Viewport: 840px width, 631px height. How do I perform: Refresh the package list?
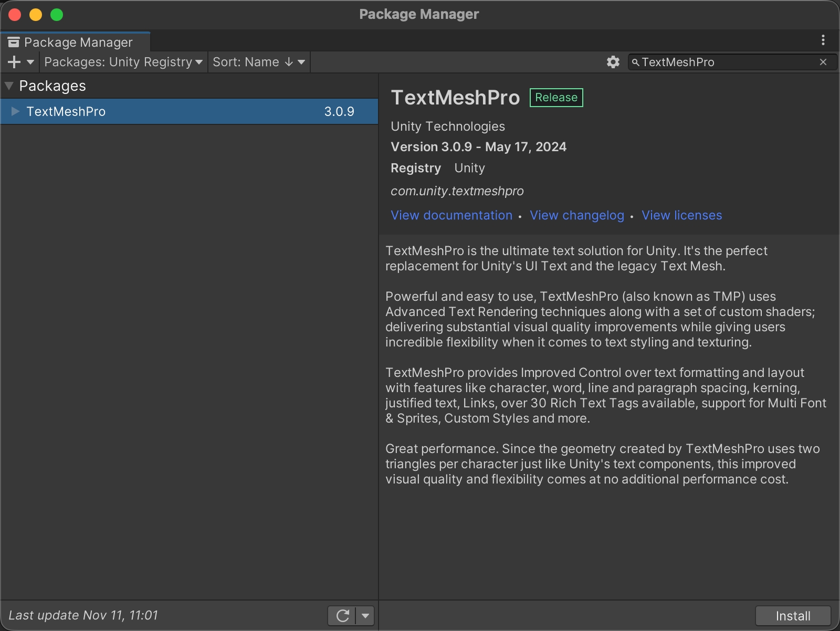(342, 615)
